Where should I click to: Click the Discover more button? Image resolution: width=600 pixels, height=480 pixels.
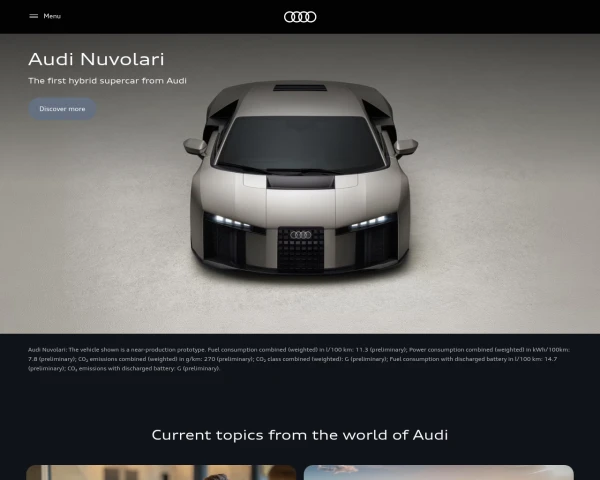click(x=62, y=109)
